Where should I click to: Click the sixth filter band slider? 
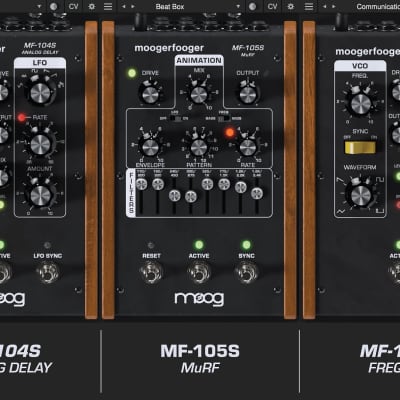point(224,184)
